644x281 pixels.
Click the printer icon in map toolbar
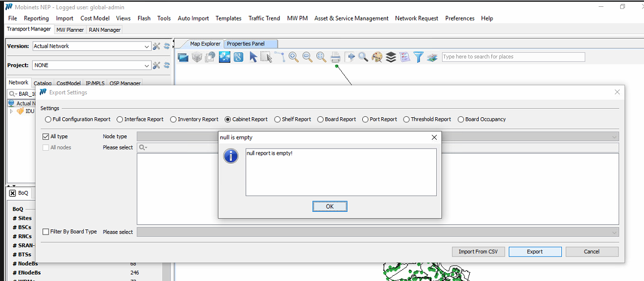[x=336, y=57]
